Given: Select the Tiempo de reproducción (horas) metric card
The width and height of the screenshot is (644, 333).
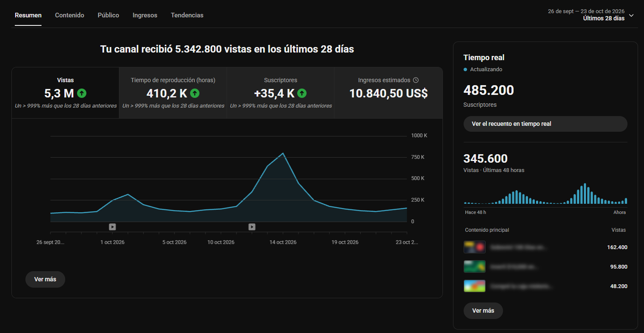Looking at the screenshot, I should 173,93.
